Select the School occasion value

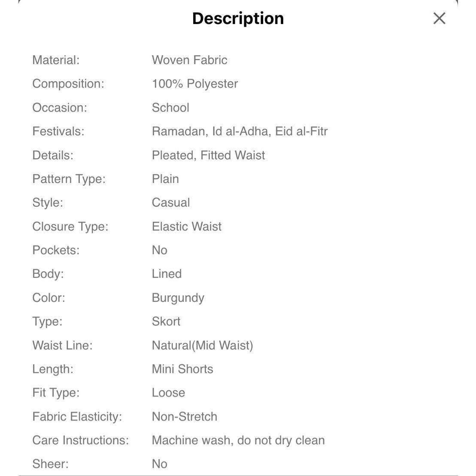170,107
